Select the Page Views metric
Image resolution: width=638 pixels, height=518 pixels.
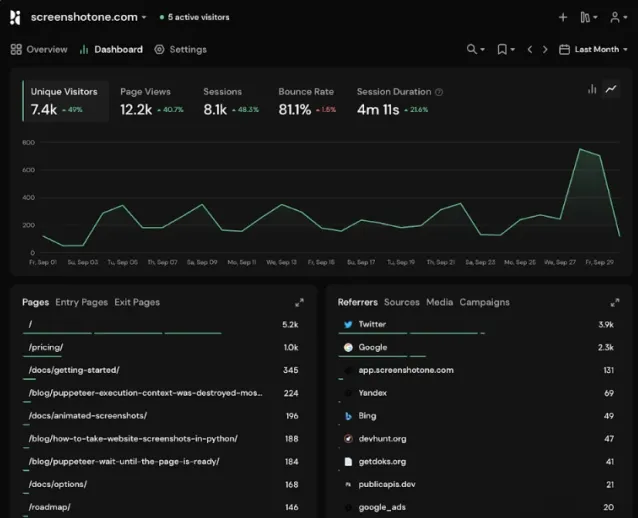pos(152,101)
